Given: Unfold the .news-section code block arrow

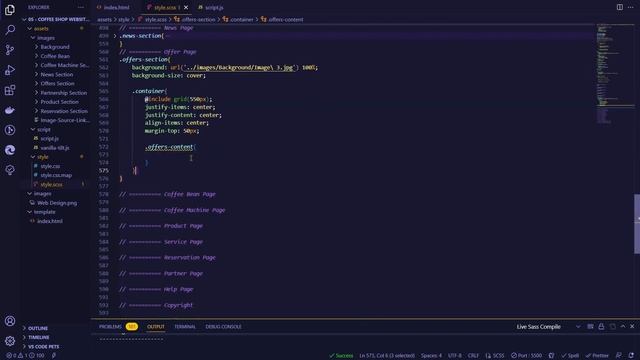Looking at the screenshot, I should tap(115, 36).
